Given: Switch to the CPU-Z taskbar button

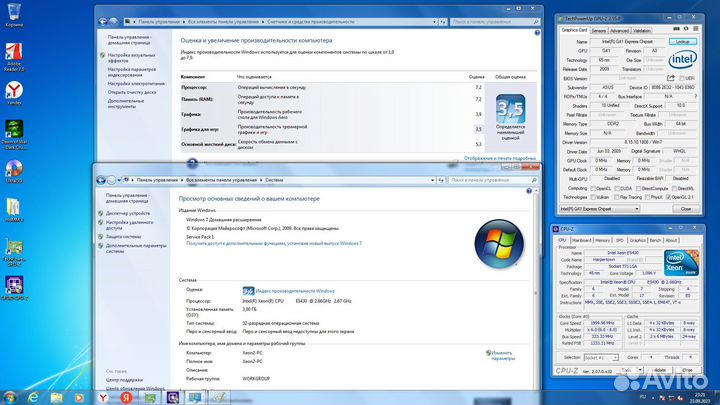Looking at the screenshot, I should tap(173, 398).
